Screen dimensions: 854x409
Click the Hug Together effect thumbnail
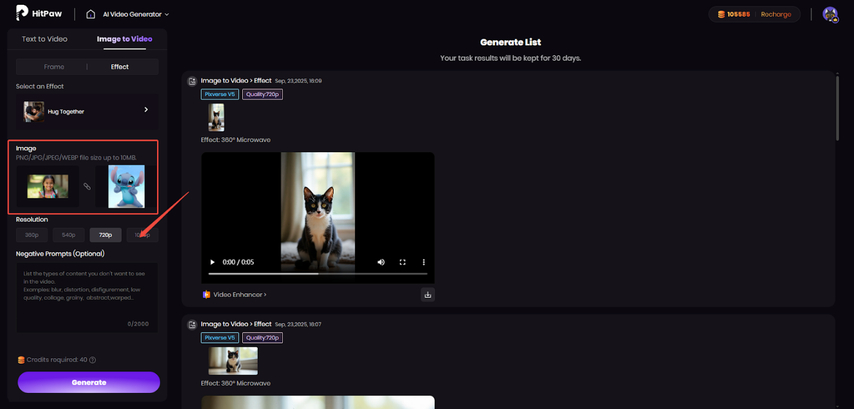(34, 111)
